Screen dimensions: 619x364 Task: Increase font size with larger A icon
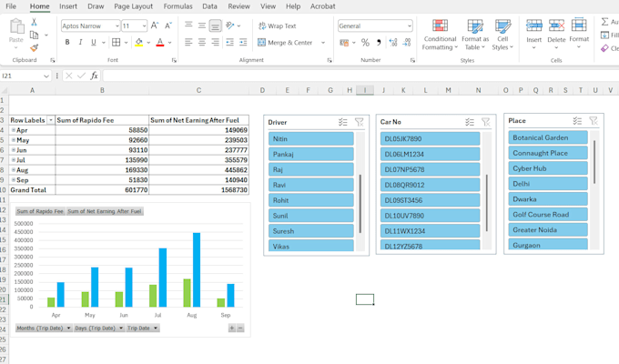155,25
